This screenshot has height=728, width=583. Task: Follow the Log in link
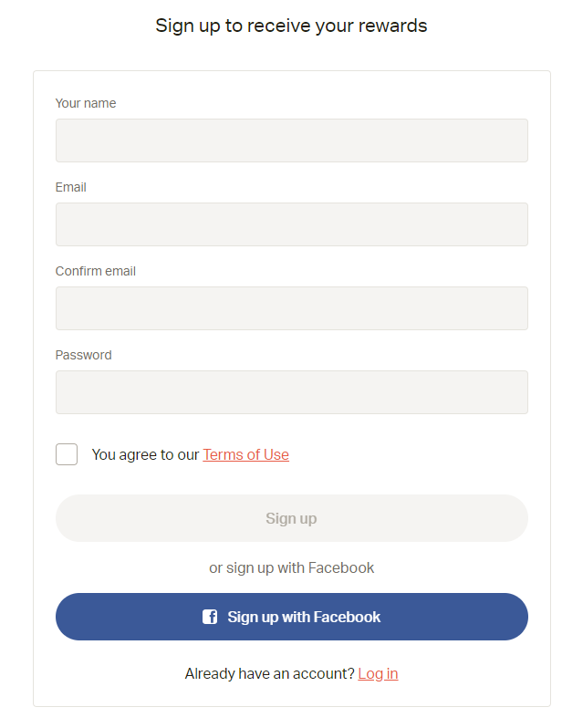click(x=378, y=673)
